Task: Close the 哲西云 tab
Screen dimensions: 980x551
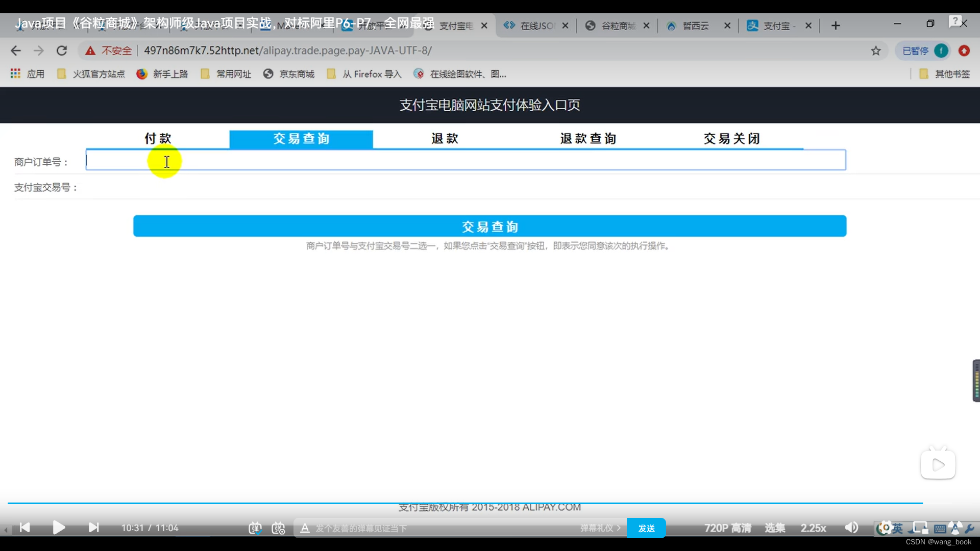Action: (727, 26)
